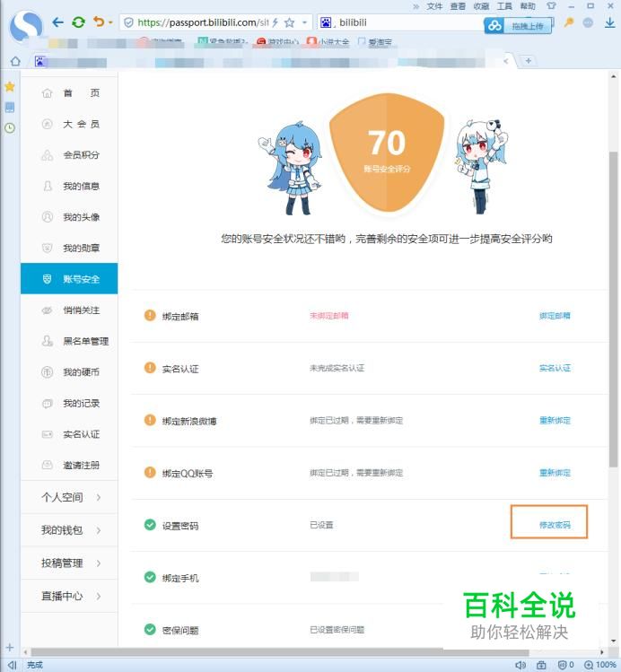Viewport: 621px width, 672px height.
Task: Open 悄悄关注 in the side menu
Action: [69, 310]
